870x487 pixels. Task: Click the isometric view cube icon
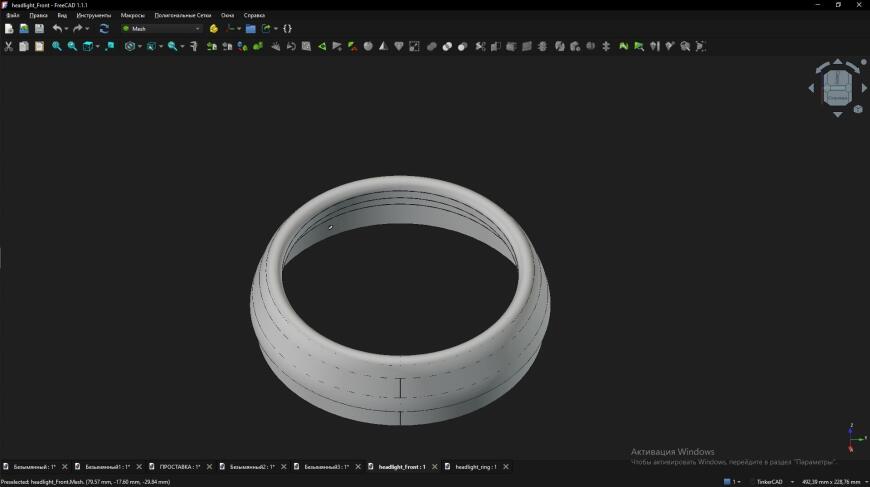click(88, 47)
